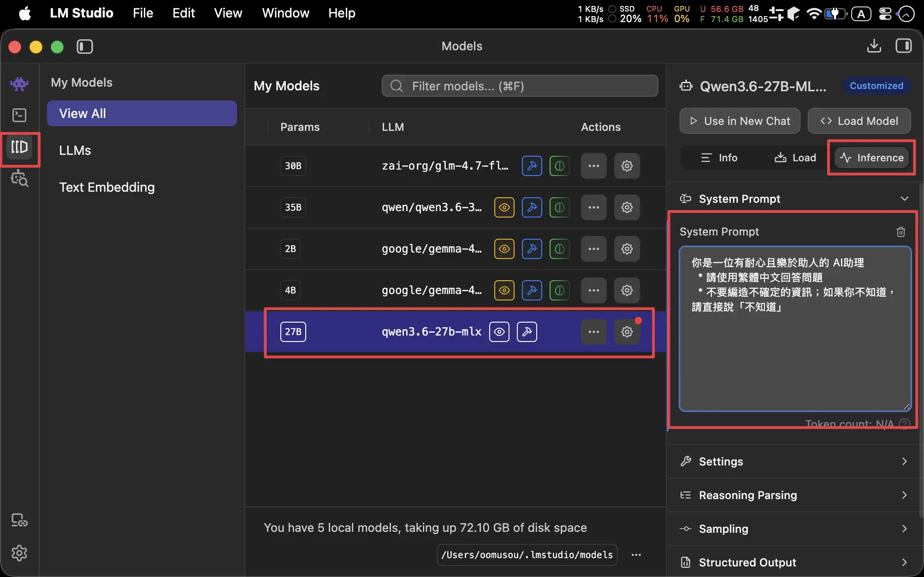Open macOS Control Center icon

[885, 13]
